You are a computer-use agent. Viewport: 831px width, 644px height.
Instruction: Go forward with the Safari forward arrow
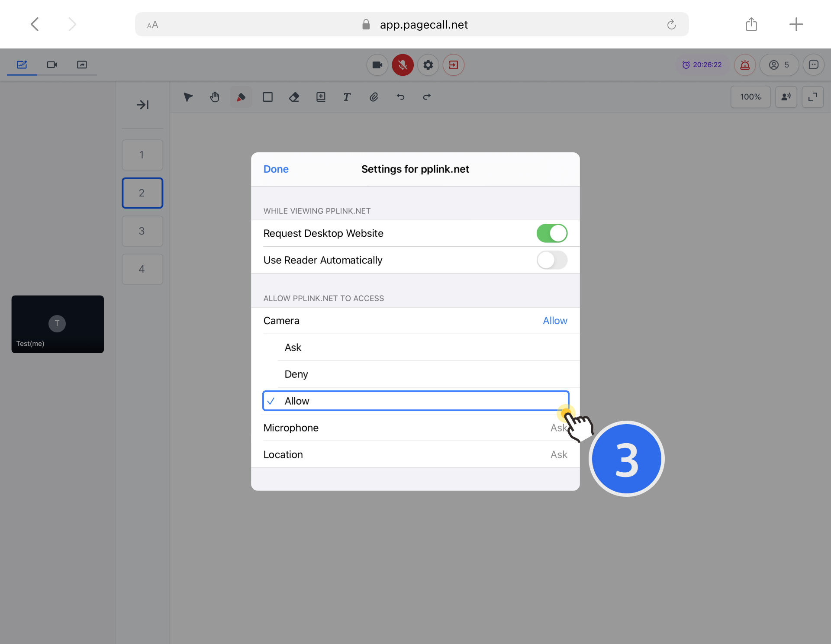click(x=72, y=24)
